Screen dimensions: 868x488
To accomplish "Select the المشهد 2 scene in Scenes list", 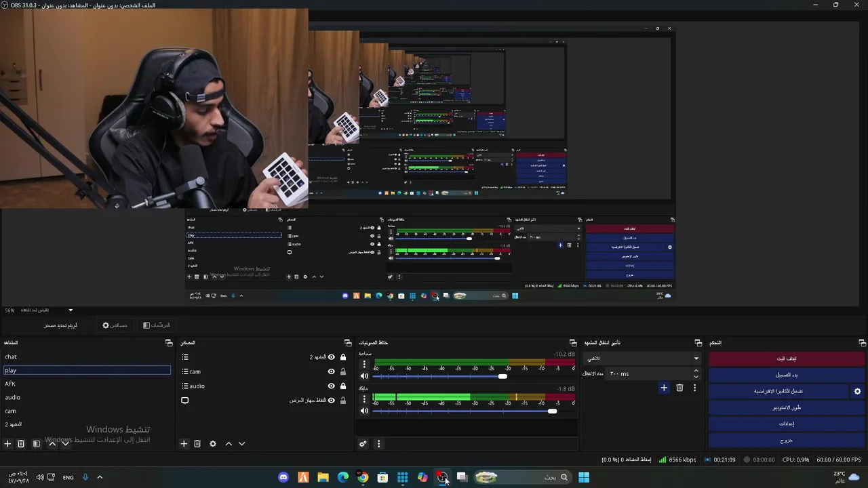I will point(87,424).
